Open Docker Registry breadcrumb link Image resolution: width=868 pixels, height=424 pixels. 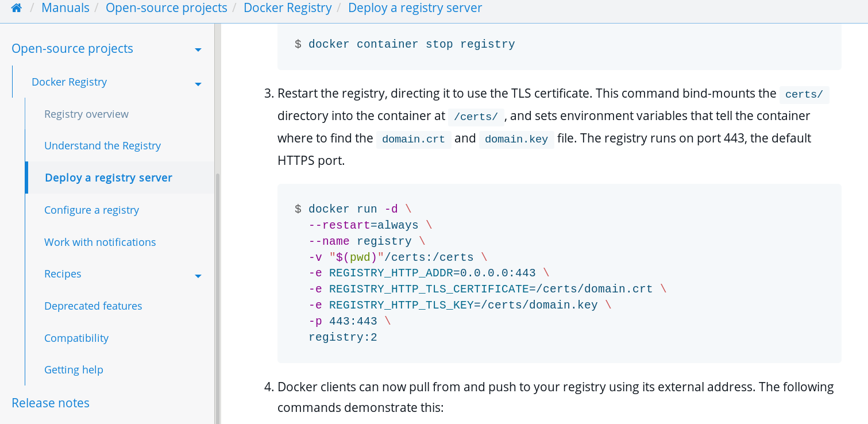(x=288, y=8)
